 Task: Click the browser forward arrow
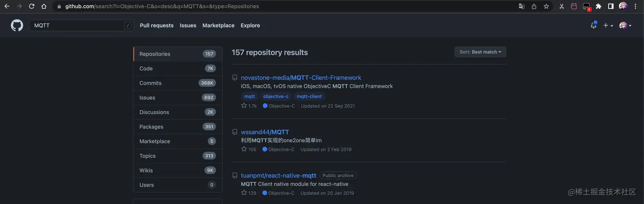tap(19, 6)
